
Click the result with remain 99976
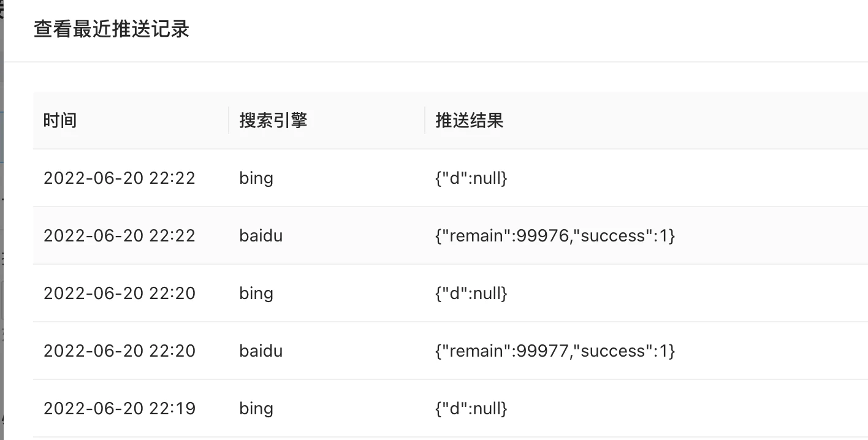pyautogui.click(x=555, y=236)
